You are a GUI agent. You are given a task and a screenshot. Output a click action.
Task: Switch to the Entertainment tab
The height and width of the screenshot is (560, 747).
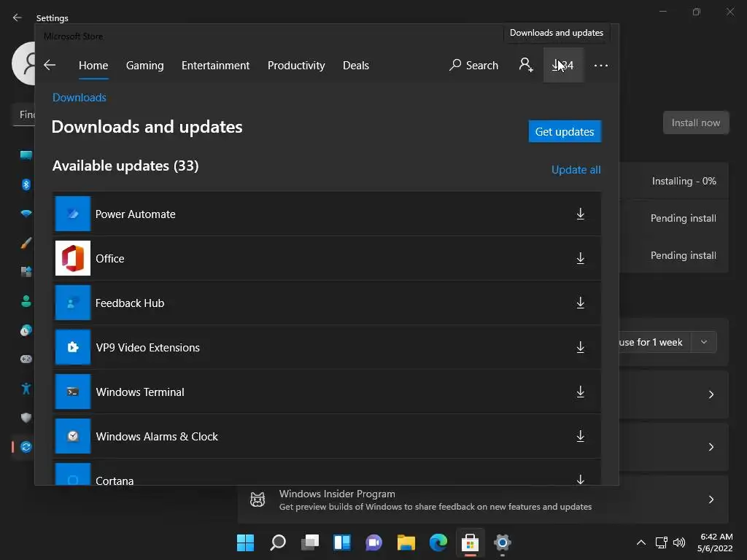tap(215, 65)
